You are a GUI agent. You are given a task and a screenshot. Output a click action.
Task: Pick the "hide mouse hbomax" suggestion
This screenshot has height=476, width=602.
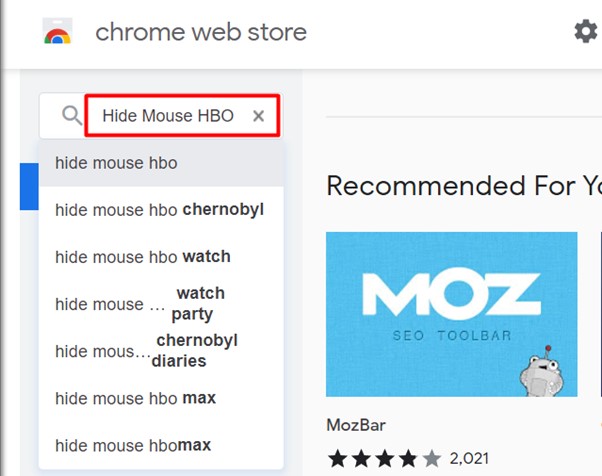pyautogui.click(x=133, y=445)
